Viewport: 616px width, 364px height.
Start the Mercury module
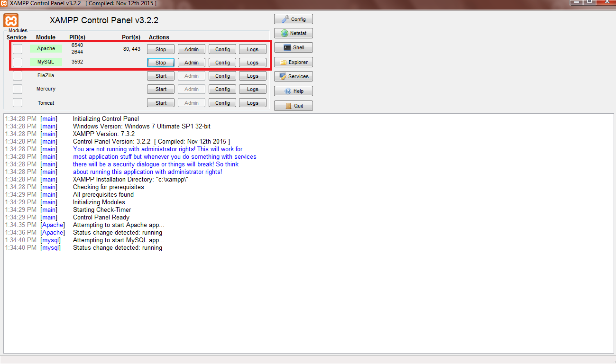coord(161,89)
